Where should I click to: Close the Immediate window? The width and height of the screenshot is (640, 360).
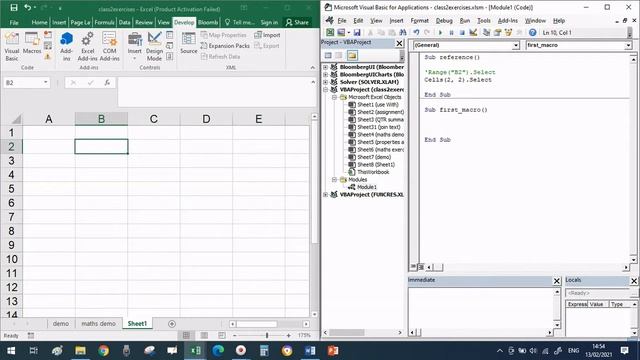[x=556, y=281]
